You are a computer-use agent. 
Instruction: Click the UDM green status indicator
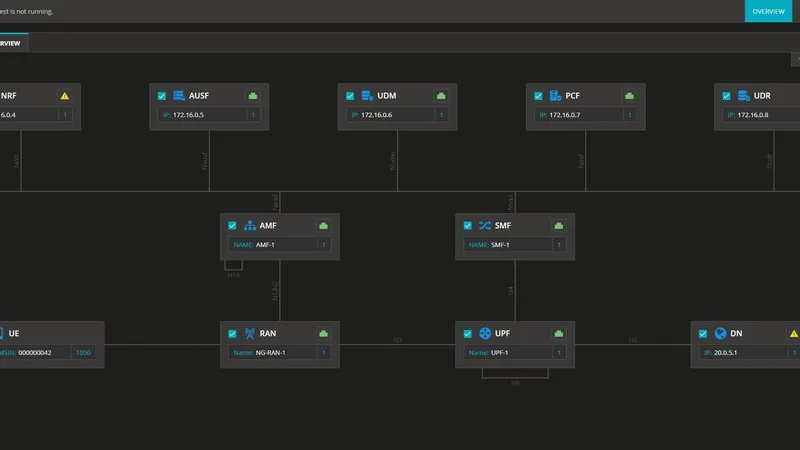coord(441,96)
